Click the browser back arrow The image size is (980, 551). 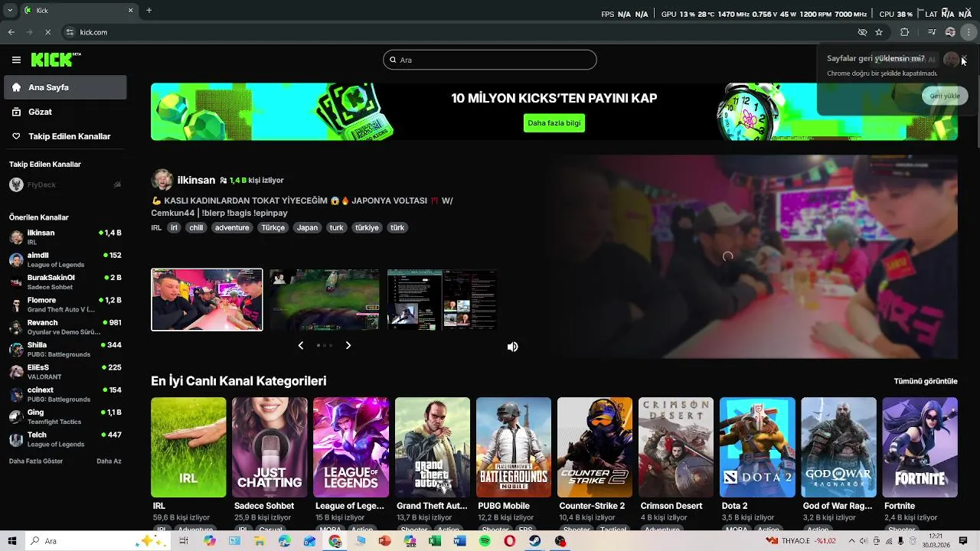(x=11, y=32)
